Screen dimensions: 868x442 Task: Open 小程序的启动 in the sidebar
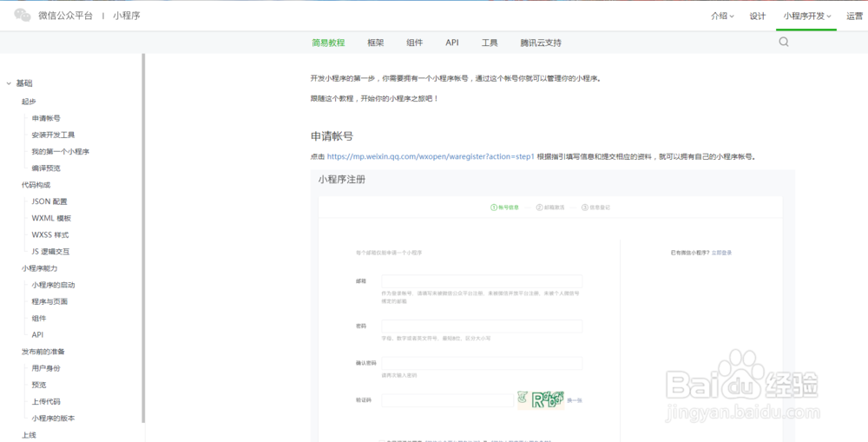click(x=53, y=285)
